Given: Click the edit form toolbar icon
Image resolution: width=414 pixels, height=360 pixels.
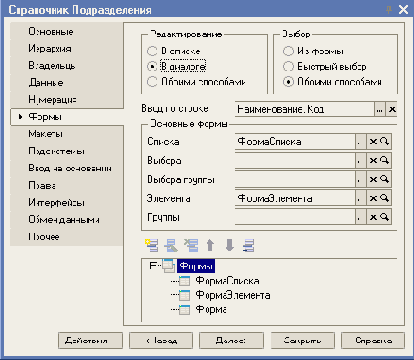Looking at the screenshot, I should coord(171,245).
